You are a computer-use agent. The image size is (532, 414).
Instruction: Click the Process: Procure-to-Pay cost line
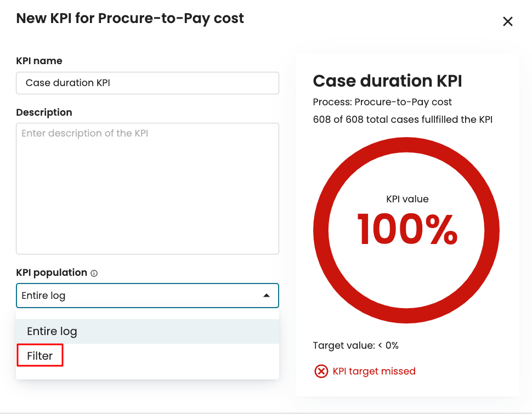[x=382, y=102]
